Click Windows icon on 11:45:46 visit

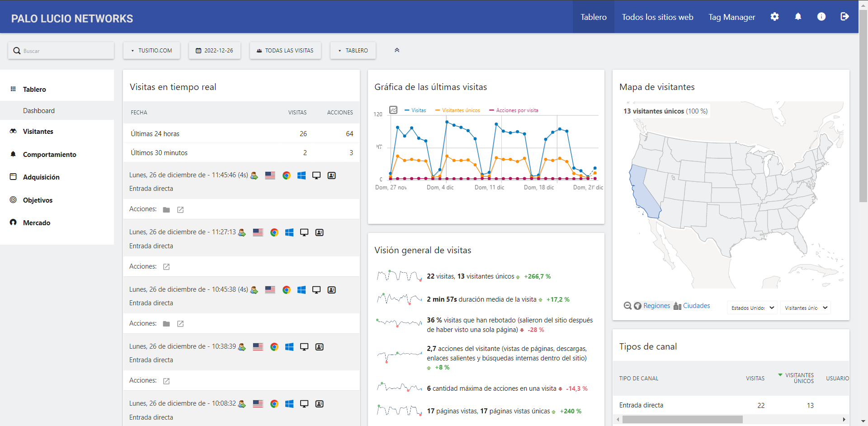302,175
